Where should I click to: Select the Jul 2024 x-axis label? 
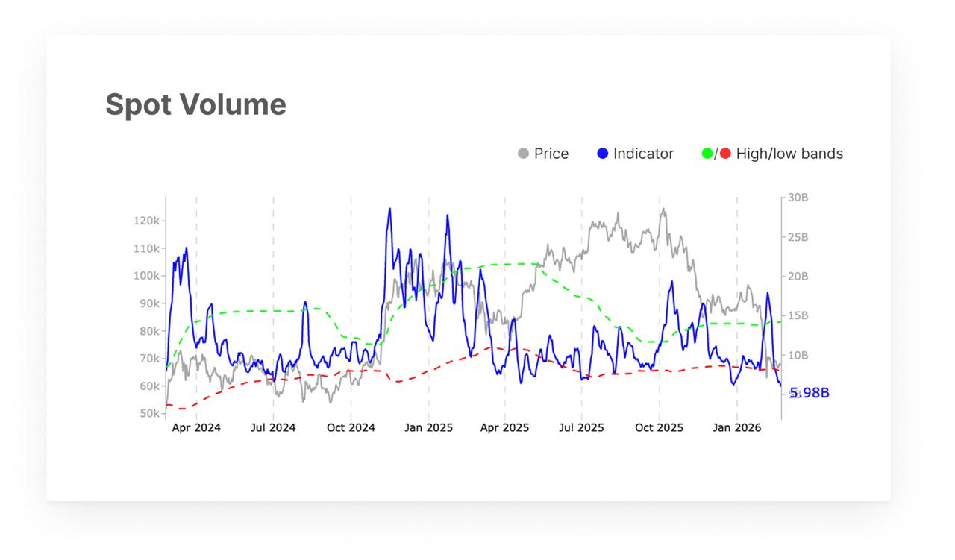pyautogui.click(x=273, y=428)
